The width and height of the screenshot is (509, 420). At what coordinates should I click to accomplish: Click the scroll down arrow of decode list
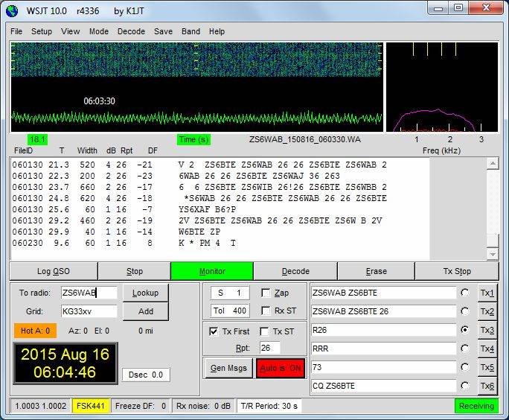(493, 254)
